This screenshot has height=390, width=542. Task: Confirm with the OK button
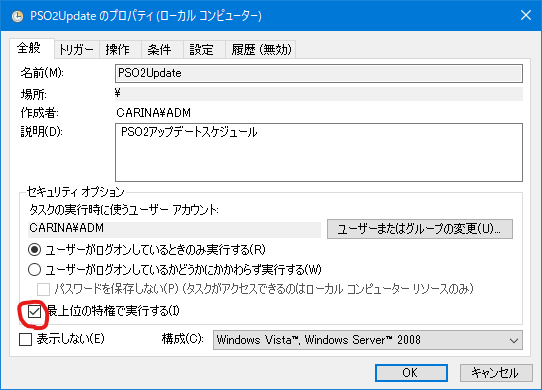(411, 373)
